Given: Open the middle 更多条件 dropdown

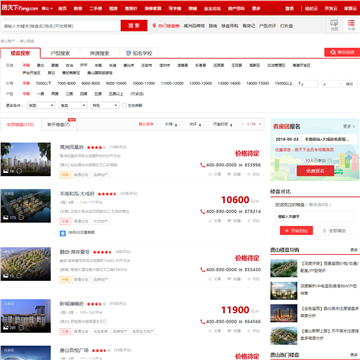Looking at the screenshot, I should coord(73,105).
